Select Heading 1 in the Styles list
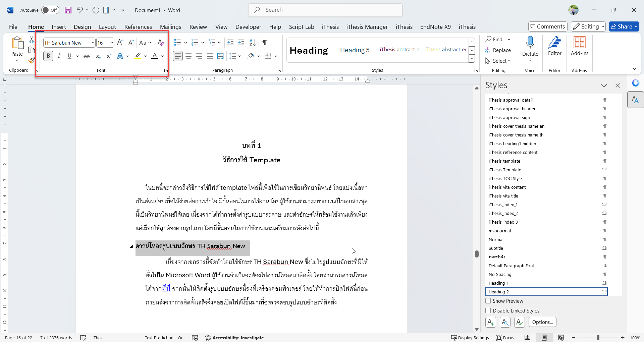The height and width of the screenshot is (342, 644). [x=498, y=283]
